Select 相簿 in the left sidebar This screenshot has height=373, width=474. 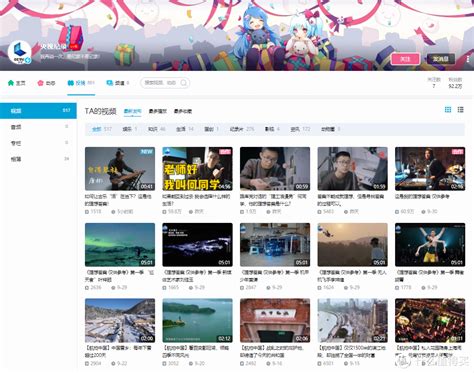38,159
